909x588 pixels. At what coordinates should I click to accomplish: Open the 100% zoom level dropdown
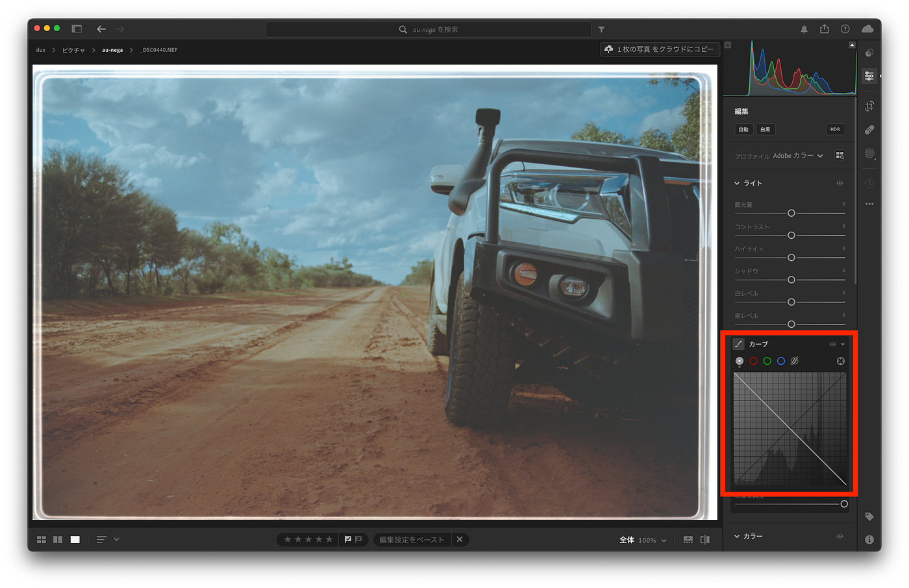[x=652, y=540]
